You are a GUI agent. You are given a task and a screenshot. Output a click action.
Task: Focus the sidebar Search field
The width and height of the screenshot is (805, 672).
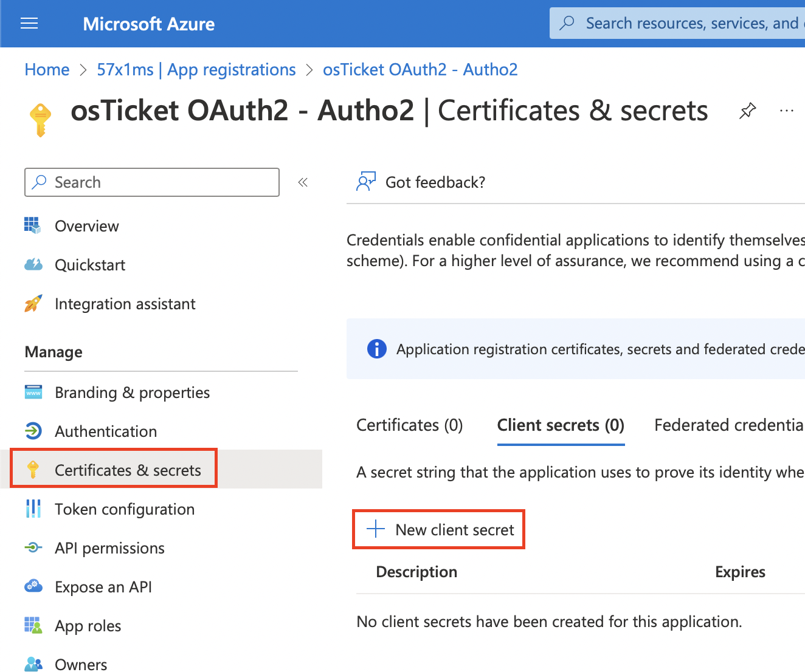152,182
